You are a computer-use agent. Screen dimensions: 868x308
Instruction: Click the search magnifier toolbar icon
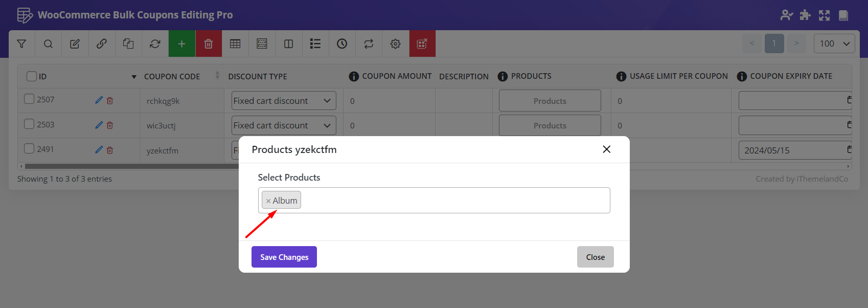tap(48, 44)
